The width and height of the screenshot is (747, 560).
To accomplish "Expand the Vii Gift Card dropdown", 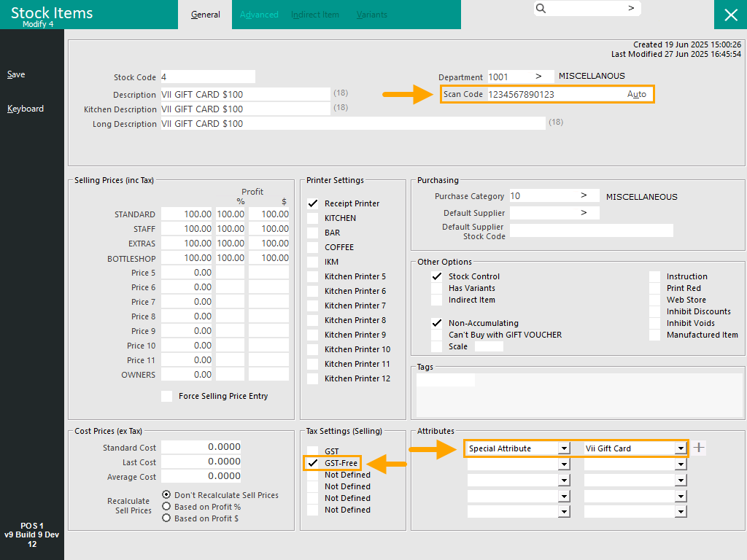I will point(680,448).
